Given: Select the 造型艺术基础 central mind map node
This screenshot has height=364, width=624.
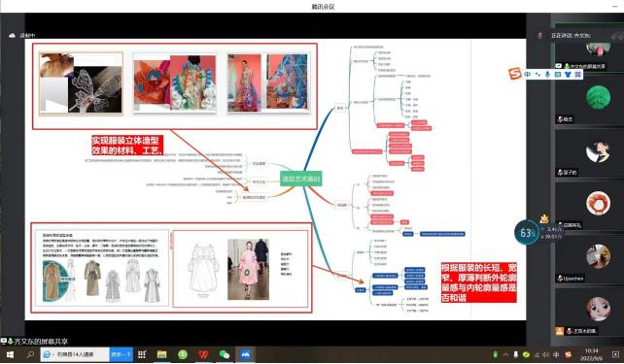Looking at the screenshot, I should [x=301, y=179].
